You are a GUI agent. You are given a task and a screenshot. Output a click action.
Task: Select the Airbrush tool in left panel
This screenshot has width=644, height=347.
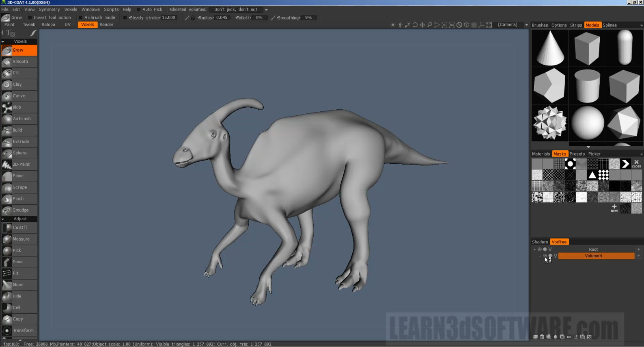click(x=19, y=119)
